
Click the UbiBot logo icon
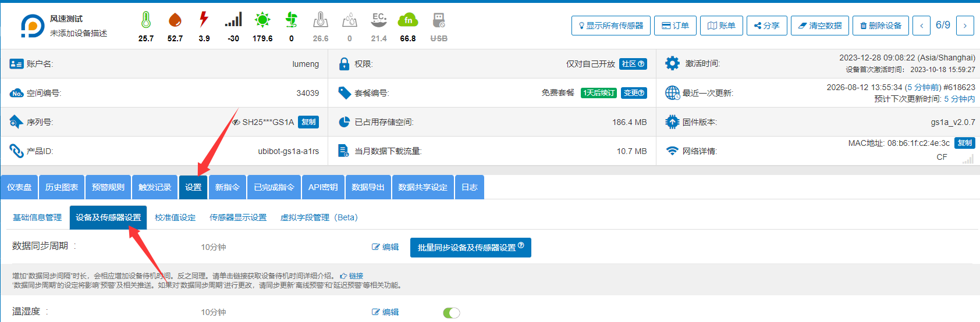pos(32,26)
